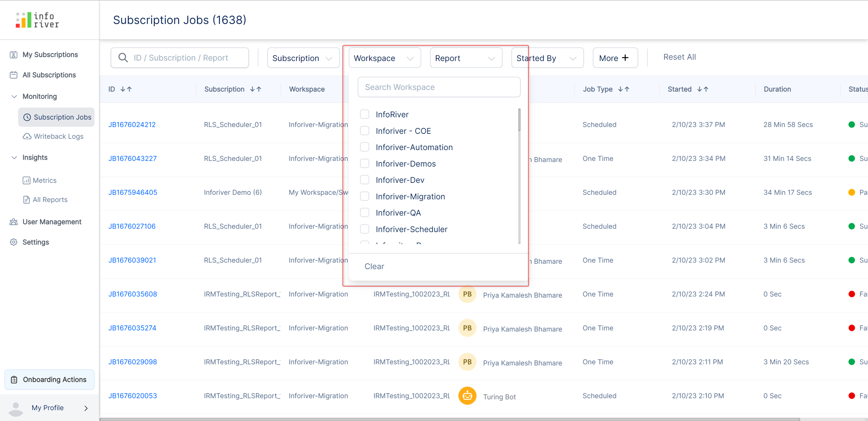Check the Inforiver-QA workspace checkbox
This screenshot has width=868, height=421.
(364, 213)
